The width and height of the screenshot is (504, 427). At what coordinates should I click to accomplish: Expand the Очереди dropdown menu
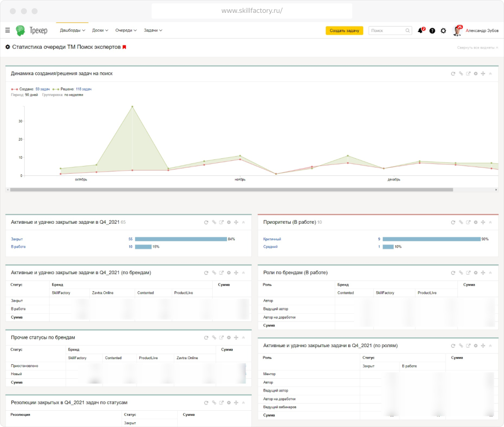click(x=126, y=30)
